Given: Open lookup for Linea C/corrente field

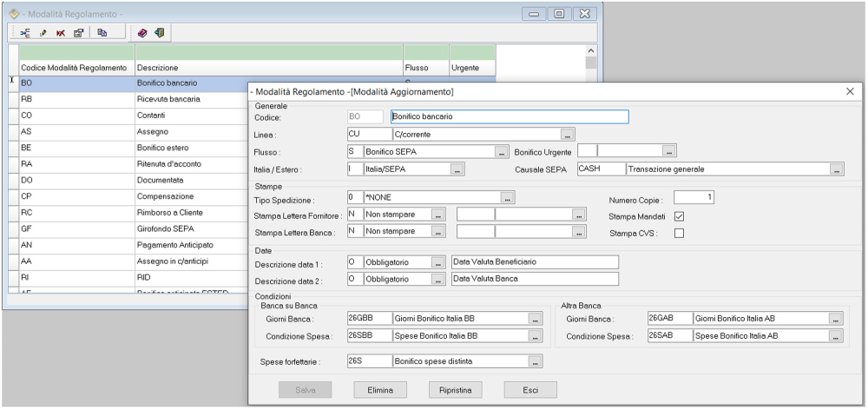Looking at the screenshot, I should pos(568,135).
